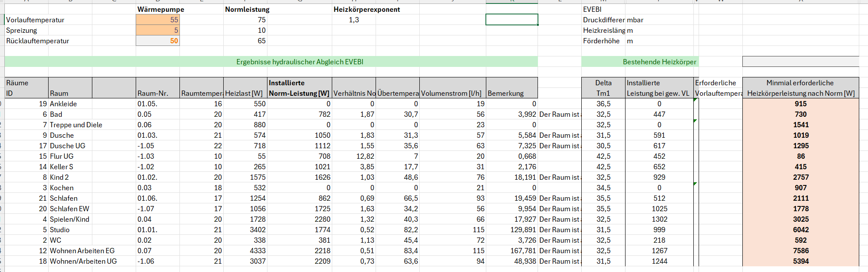The height and width of the screenshot is (272, 868).
Task: Select the Bestehende Heizkörper header banner
Action: [659, 62]
